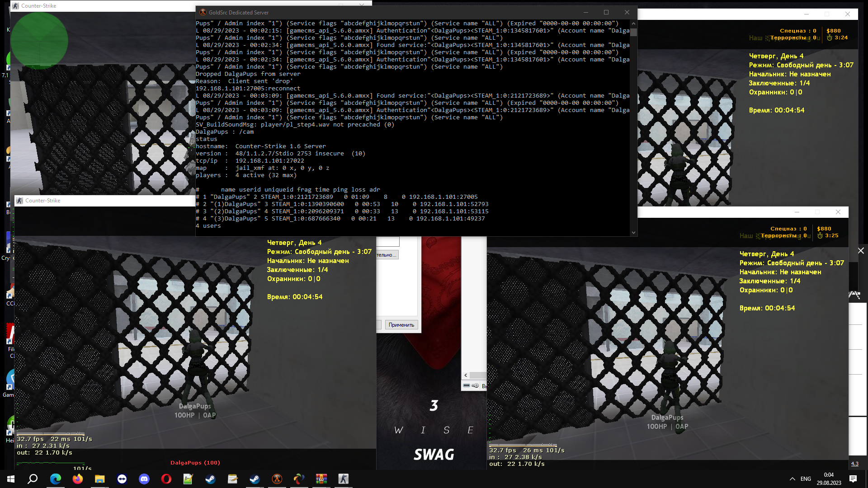Viewport: 868px width, 488px height.
Task: Open TeamViewer from the taskbar
Action: tap(122, 479)
